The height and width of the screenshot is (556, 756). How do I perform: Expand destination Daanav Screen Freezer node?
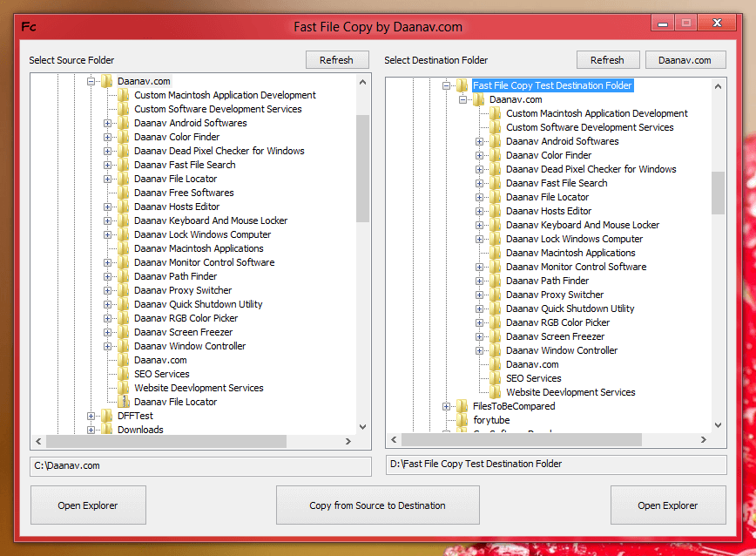coord(479,337)
